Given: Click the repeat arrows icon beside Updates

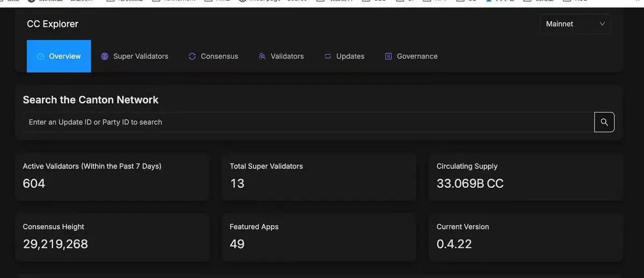Looking at the screenshot, I should 328,56.
